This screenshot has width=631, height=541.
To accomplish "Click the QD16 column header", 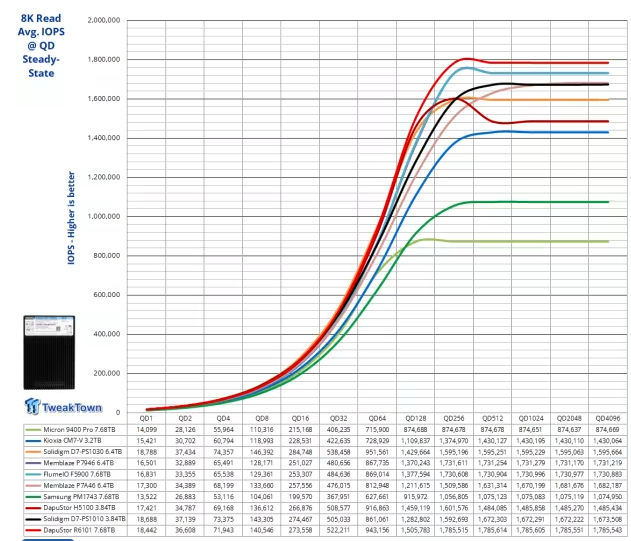I will coord(300,419).
